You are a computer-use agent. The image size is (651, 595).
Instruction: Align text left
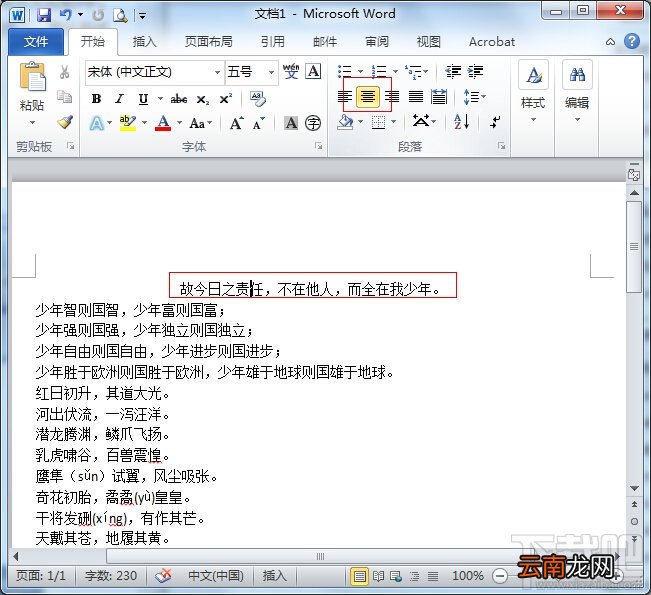tap(345, 97)
